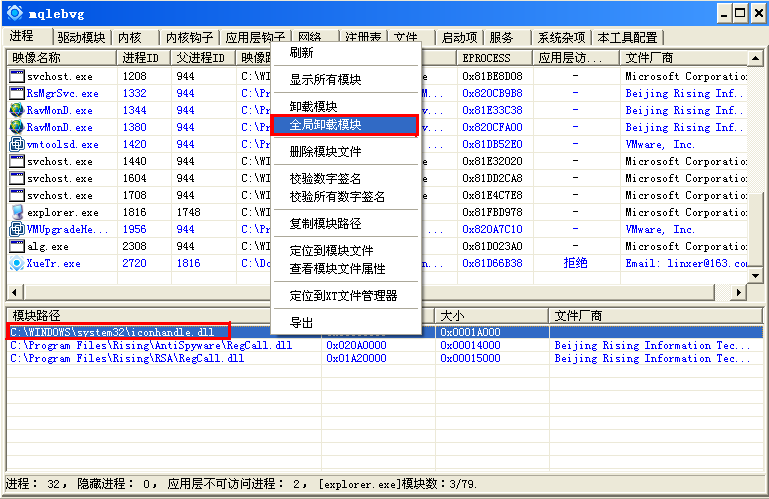The width and height of the screenshot is (769, 499).
Task: Click the XueTr.exe process icon
Action: click(17, 263)
